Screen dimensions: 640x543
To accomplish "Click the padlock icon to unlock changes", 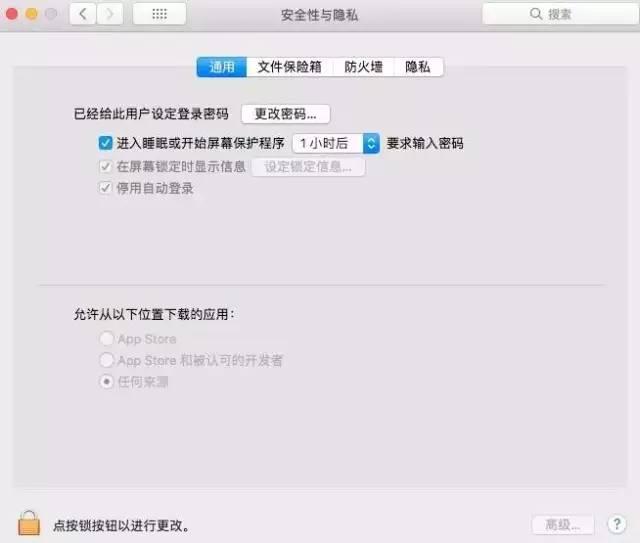I will pos(29,523).
